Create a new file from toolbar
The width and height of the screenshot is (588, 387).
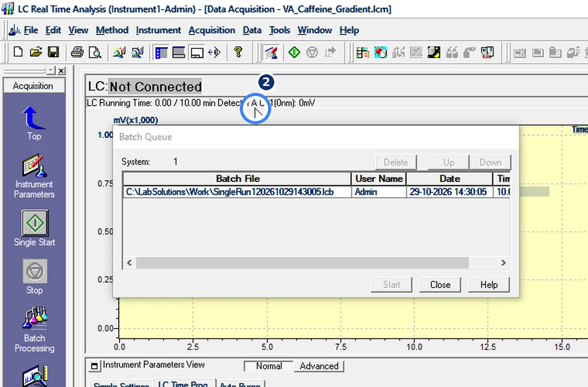click(x=18, y=52)
